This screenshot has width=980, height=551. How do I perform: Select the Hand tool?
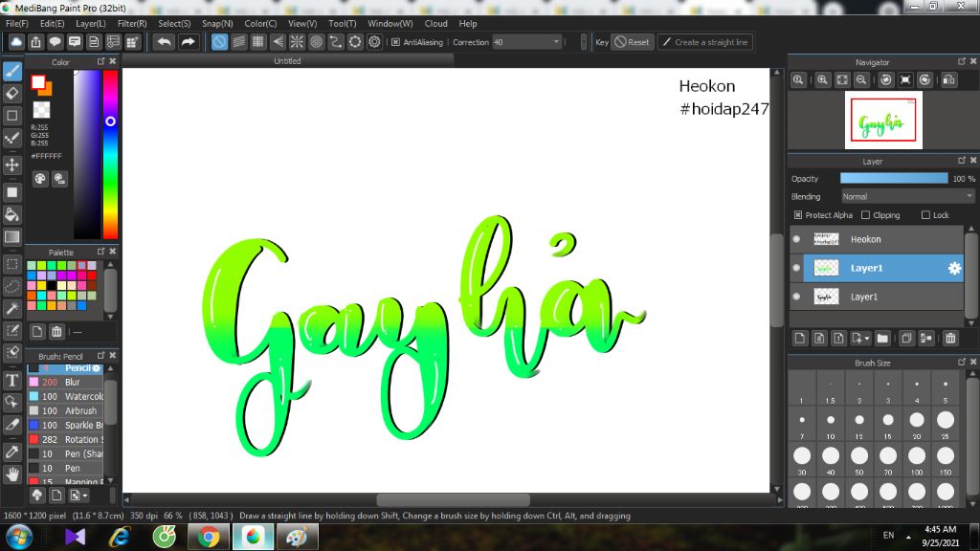11,474
